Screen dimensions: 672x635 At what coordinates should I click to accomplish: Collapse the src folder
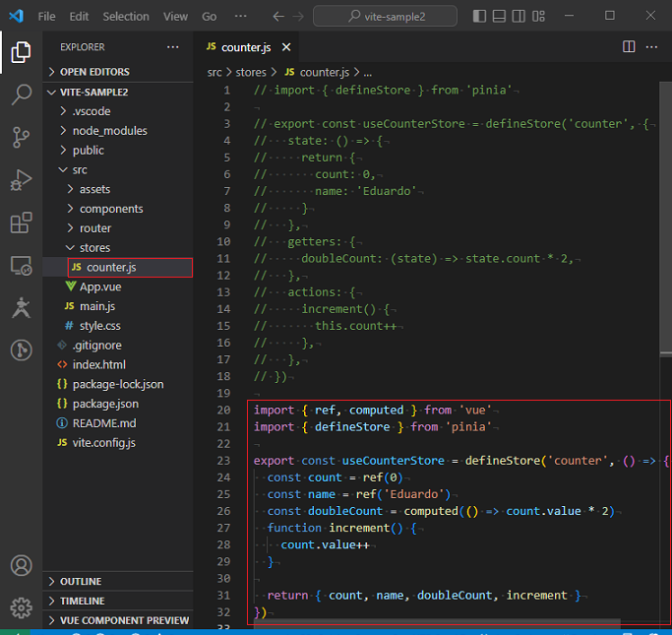pos(118,169)
